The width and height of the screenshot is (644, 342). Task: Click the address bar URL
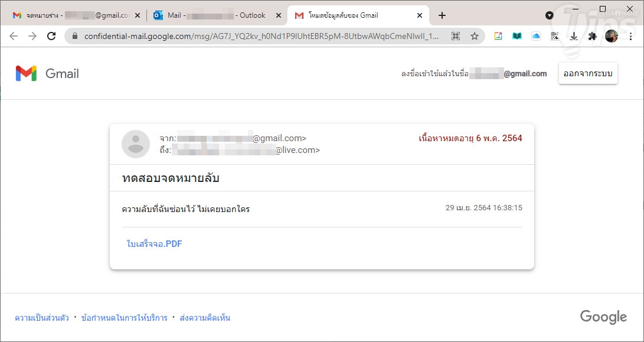click(261, 36)
